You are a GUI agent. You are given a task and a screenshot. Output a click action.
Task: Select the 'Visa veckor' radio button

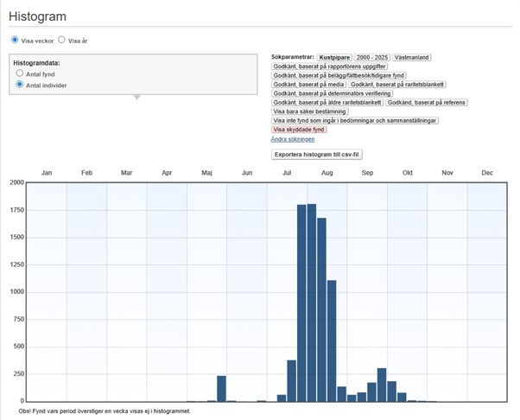click(x=15, y=40)
